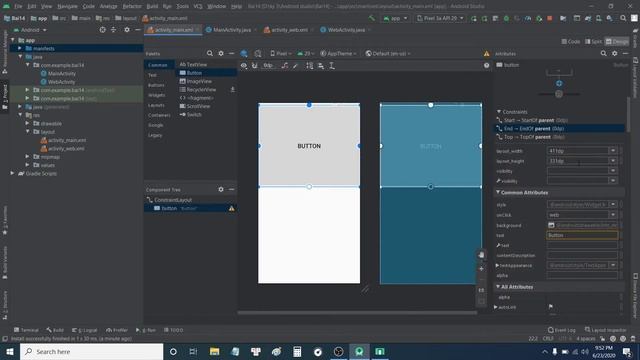Open layout_width dropdown arrow

tap(613, 151)
